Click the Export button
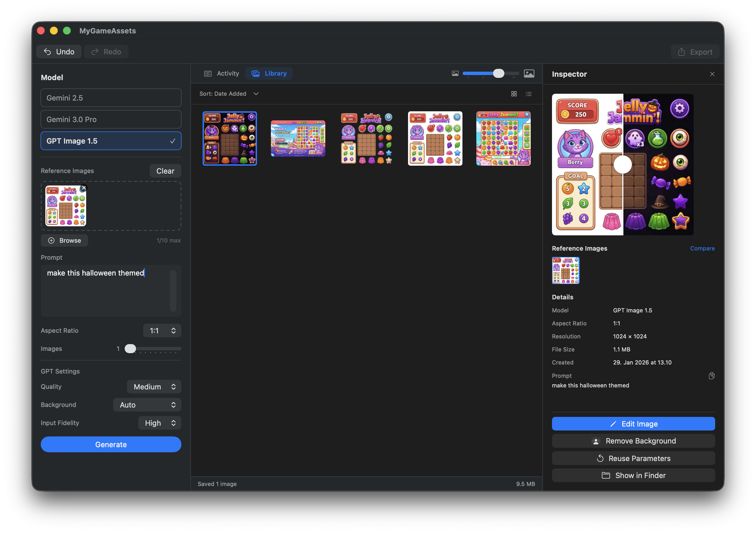 pyautogui.click(x=695, y=52)
